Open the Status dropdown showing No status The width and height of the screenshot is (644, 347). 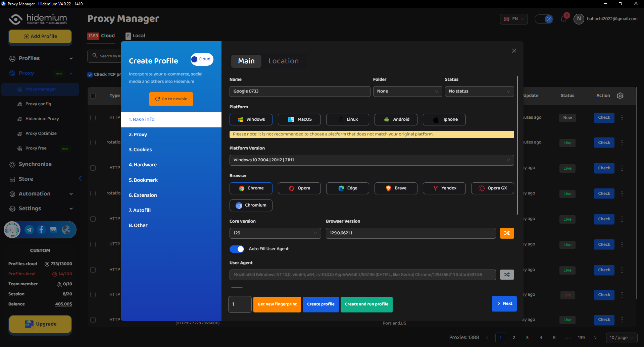point(480,92)
